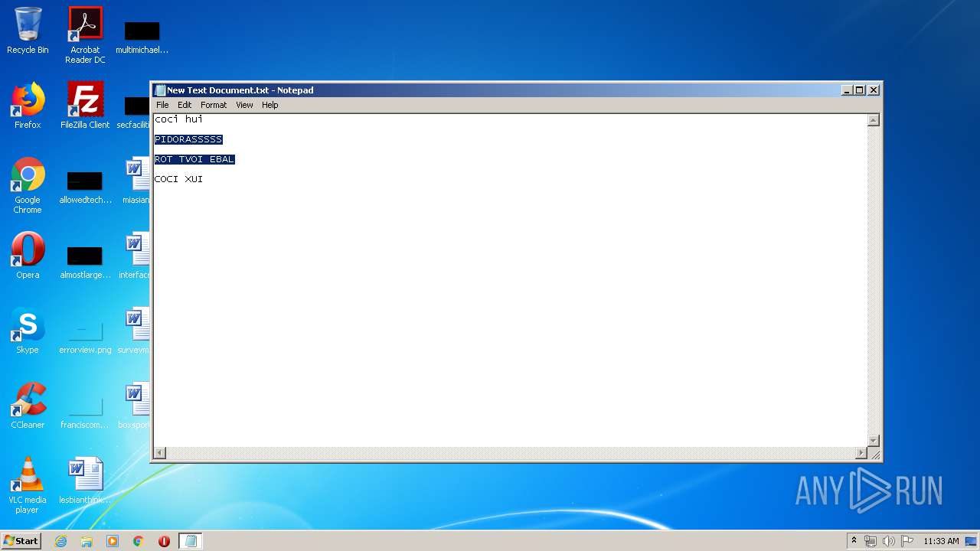Open Notepad's Edit menu

point(185,105)
